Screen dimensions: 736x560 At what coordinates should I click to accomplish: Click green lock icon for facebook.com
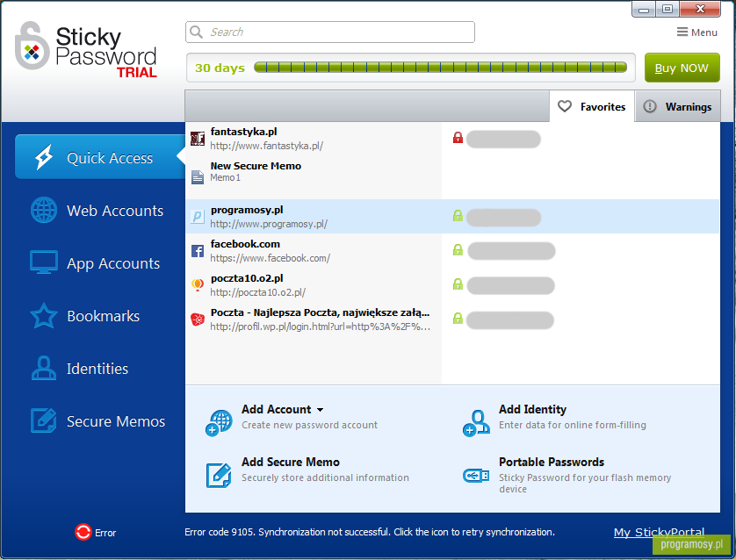[458, 250]
